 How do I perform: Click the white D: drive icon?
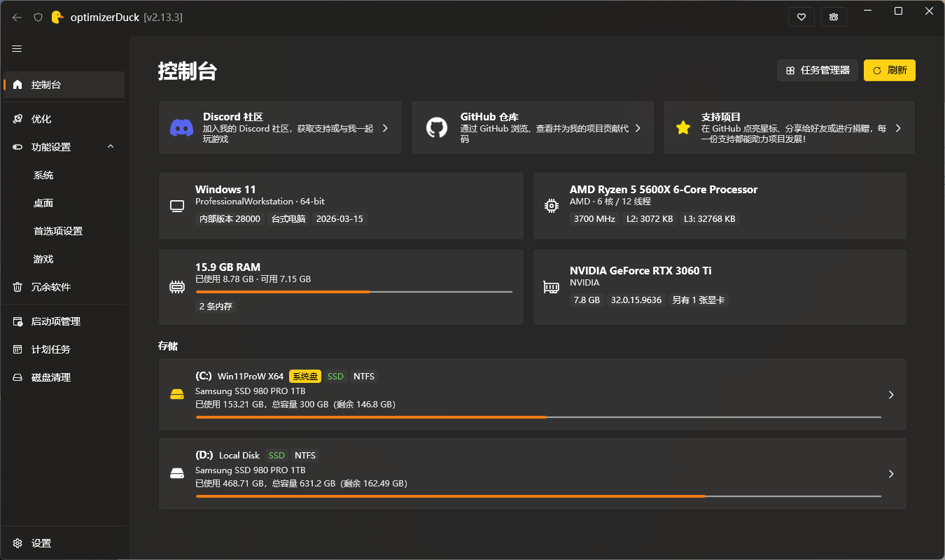pyautogui.click(x=177, y=474)
